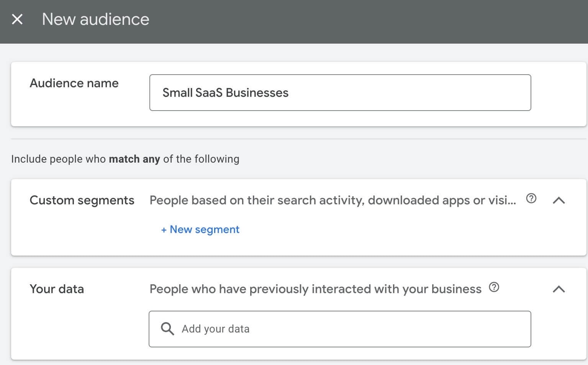Click the 'New audience' page title
This screenshot has width=588, height=365.
95,19
